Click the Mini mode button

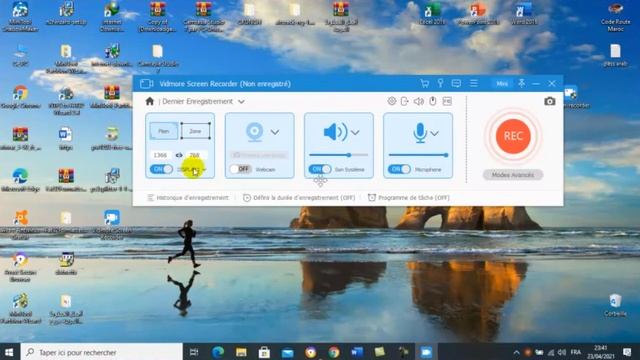[502, 84]
